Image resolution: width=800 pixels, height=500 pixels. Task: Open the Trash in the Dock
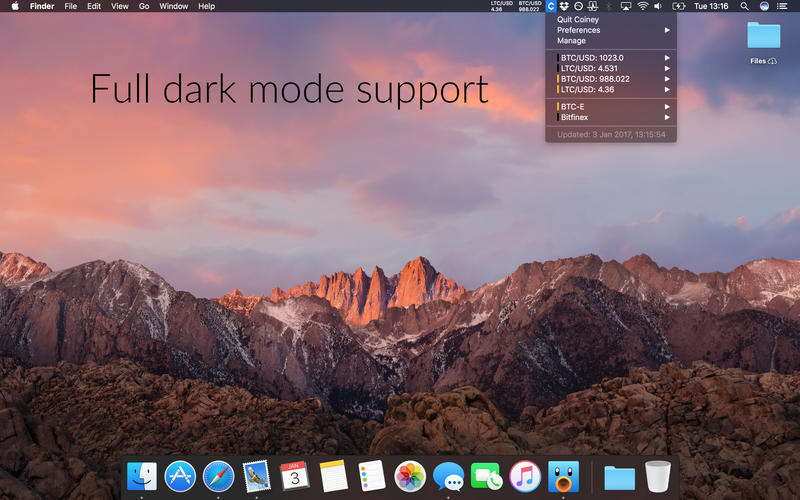click(658, 476)
